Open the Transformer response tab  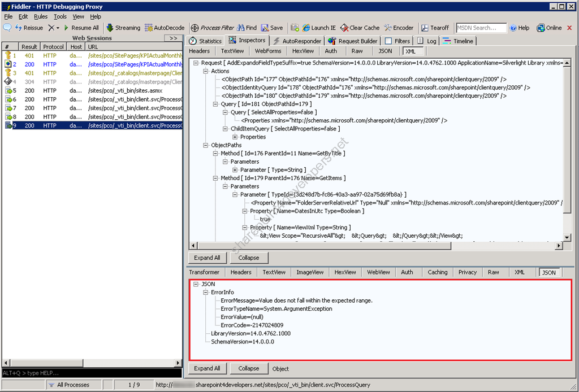point(204,272)
